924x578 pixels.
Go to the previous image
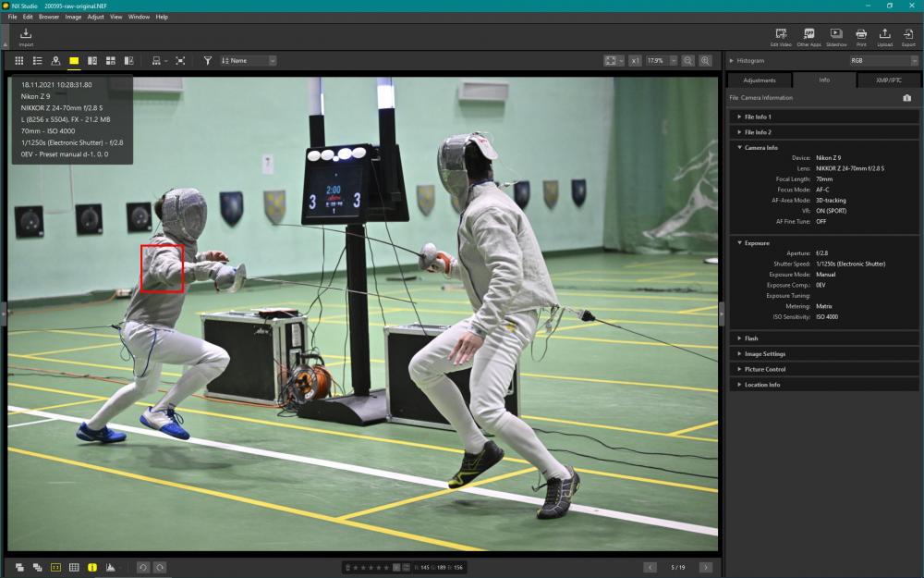650,568
